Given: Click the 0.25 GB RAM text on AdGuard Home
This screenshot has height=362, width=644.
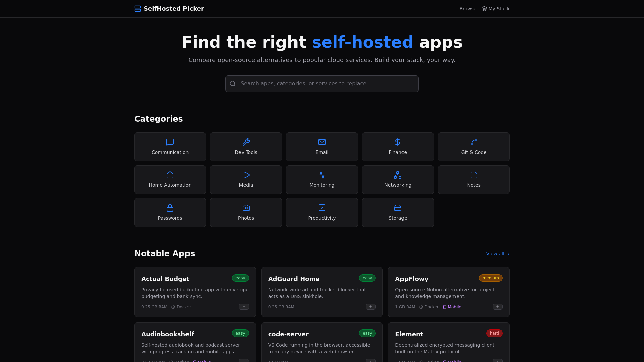Looking at the screenshot, I should tap(281, 307).
